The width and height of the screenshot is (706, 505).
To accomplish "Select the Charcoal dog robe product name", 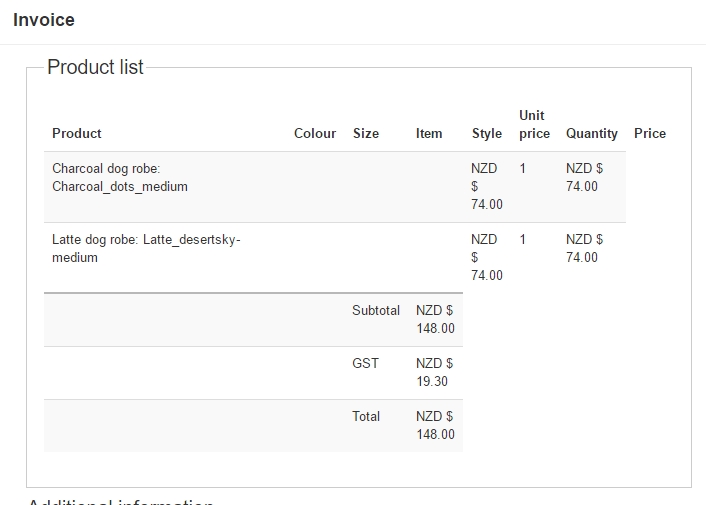I will [x=120, y=177].
